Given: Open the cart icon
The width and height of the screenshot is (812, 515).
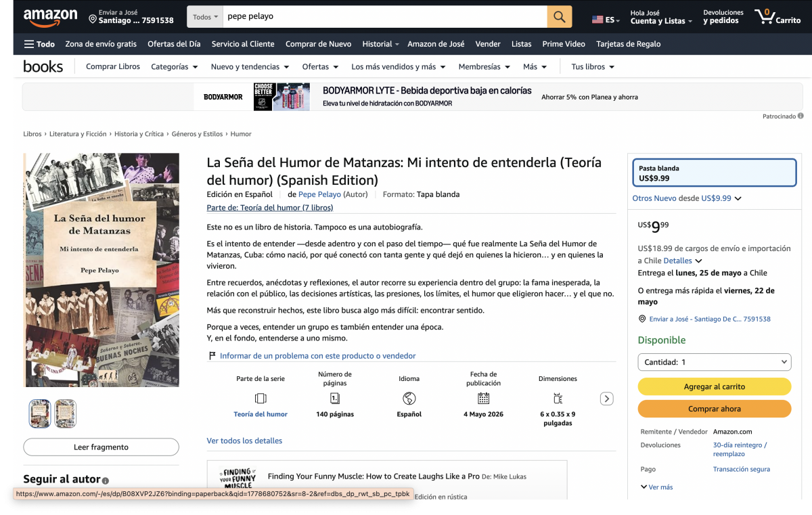Looking at the screenshot, I should tap(765, 16).
